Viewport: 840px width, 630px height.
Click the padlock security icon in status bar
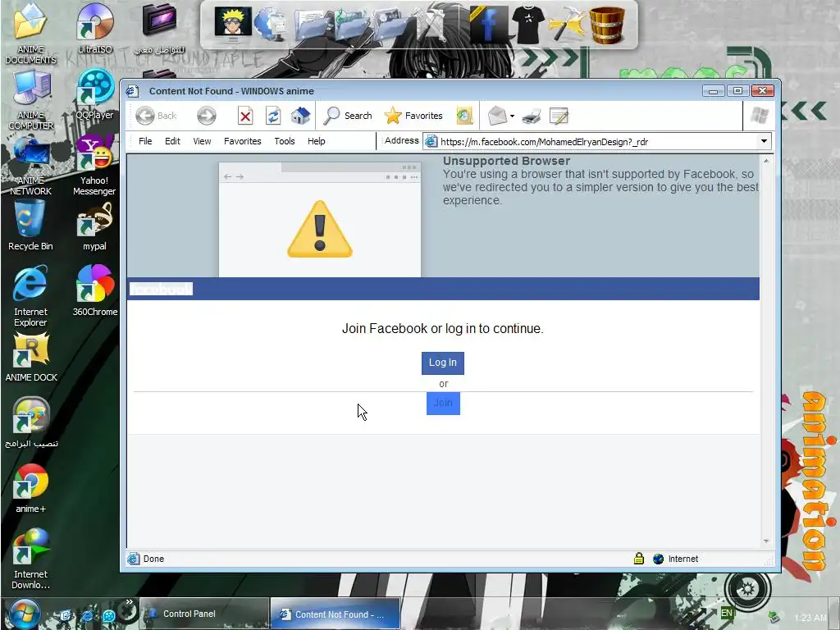pos(638,559)
